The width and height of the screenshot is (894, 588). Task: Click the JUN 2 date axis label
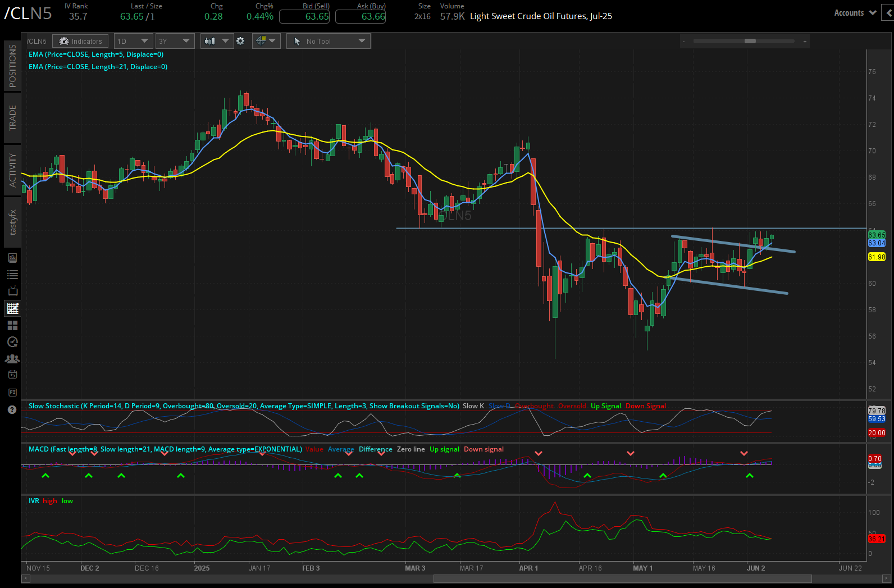756,568
